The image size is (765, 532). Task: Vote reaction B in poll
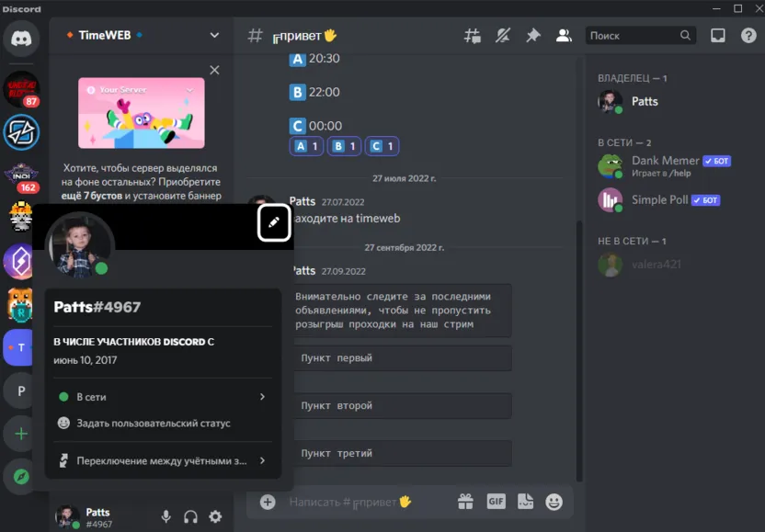(x=344, y=146)
